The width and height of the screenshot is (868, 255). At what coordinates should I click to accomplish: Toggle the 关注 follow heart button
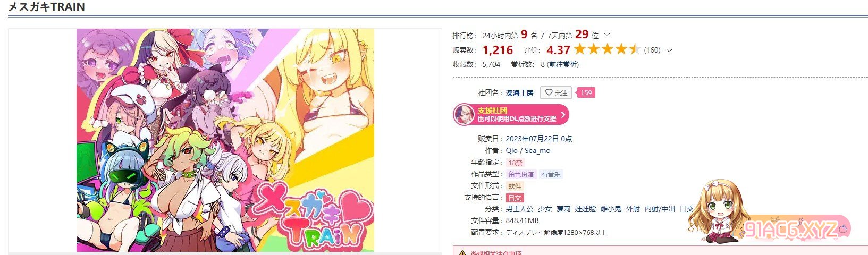(556, 92)
